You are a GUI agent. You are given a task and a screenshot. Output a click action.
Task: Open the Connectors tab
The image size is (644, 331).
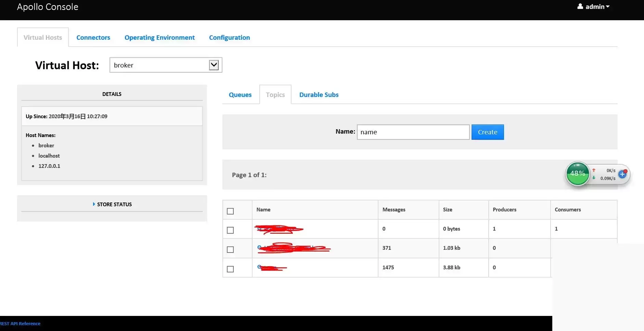[x=93, y=37]
